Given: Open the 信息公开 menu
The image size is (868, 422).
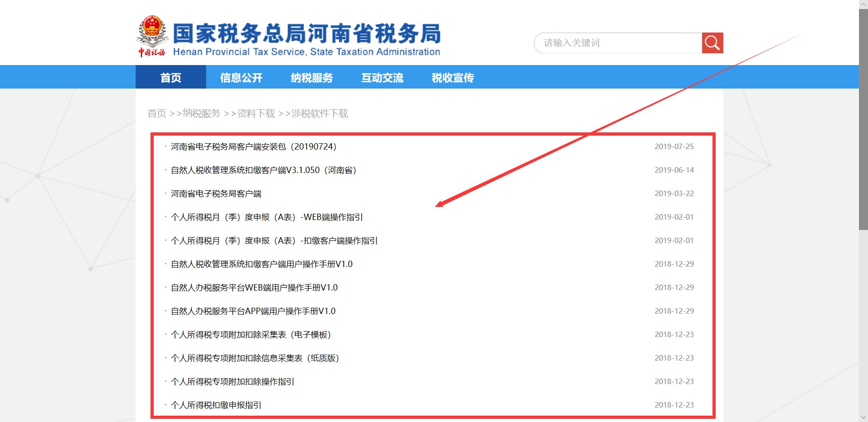Looking at the screenshot, I should point(241,77).
